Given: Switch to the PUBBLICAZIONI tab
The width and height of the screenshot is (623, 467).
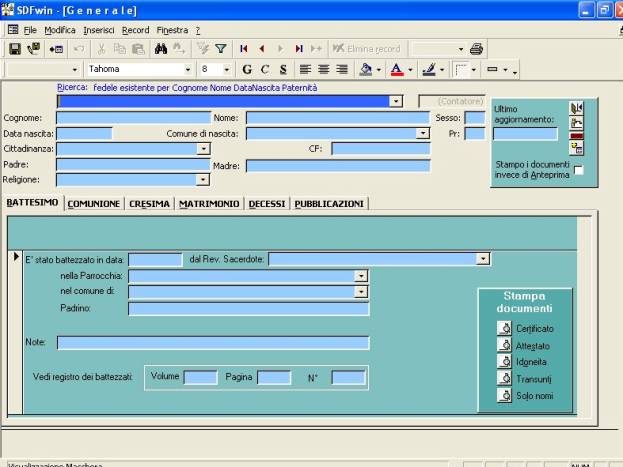Looking at the screenshot, I should pyautogui.click(x=329, y=204).
